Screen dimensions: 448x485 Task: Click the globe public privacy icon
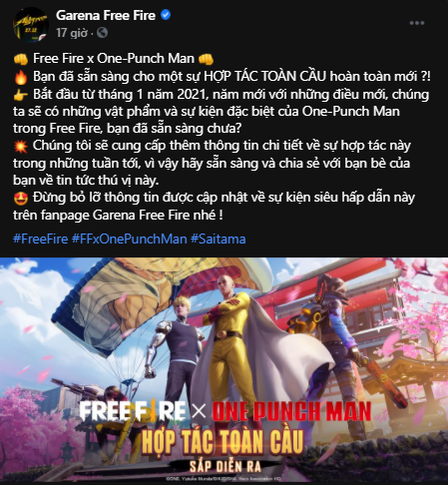pos(103,33)
